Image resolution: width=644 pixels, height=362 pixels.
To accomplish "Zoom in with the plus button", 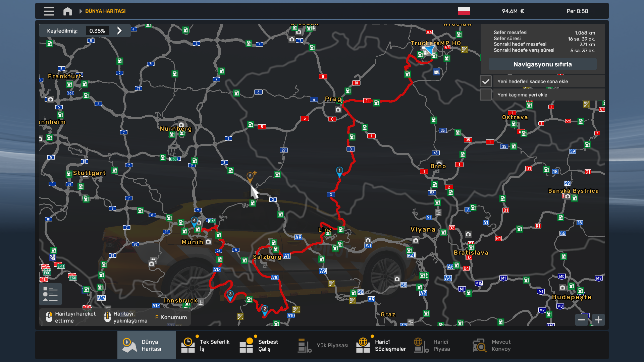I will (x=598, y=320).
